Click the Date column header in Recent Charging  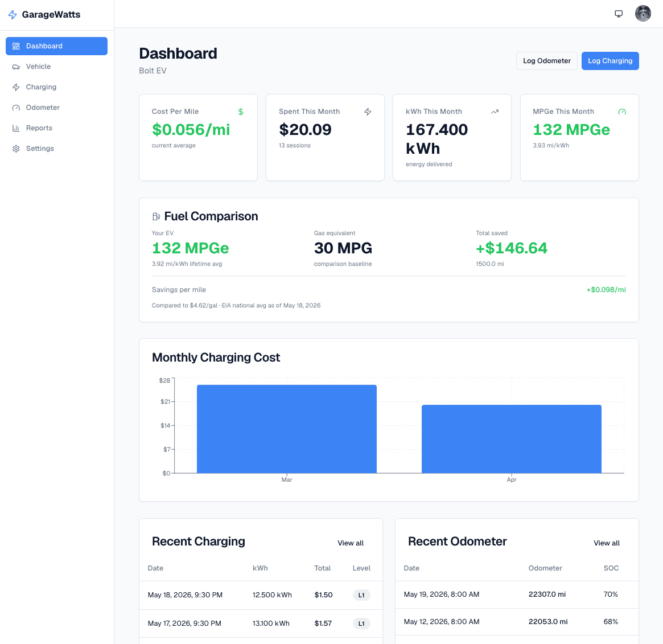point(155,568)
